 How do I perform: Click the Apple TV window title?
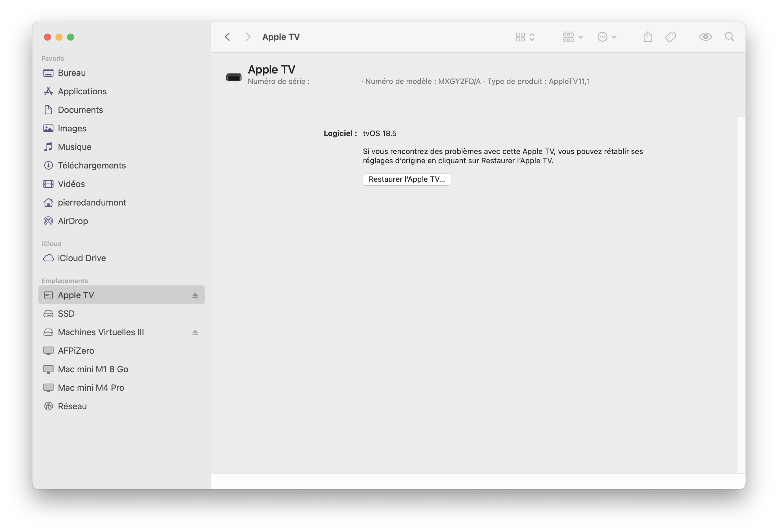[281, 37]
